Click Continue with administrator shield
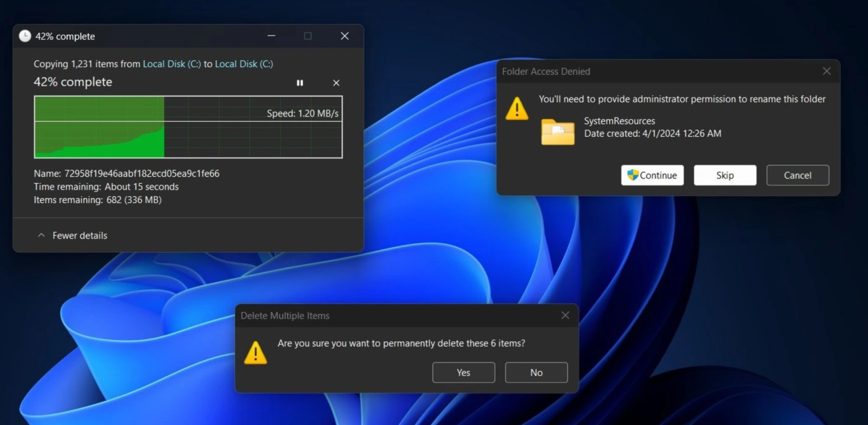 click(652, 175)
